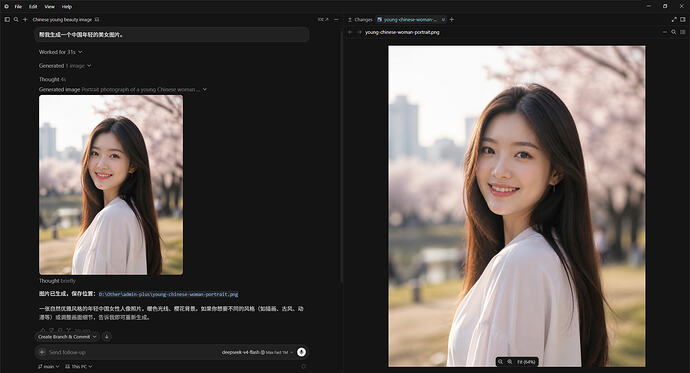Expand Thought briefly entry
Image resolution: width=690 pixels, height=373 pixels.
pyautogui.click(x=57, y=281)
